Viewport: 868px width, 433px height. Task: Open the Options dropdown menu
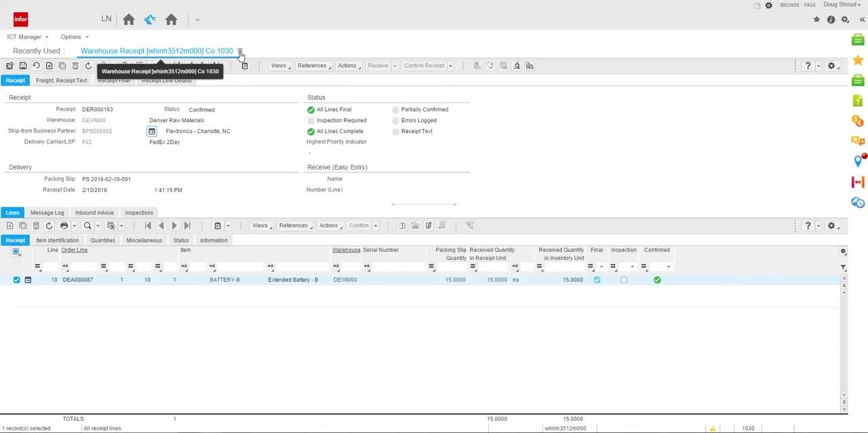pos(75,37)
